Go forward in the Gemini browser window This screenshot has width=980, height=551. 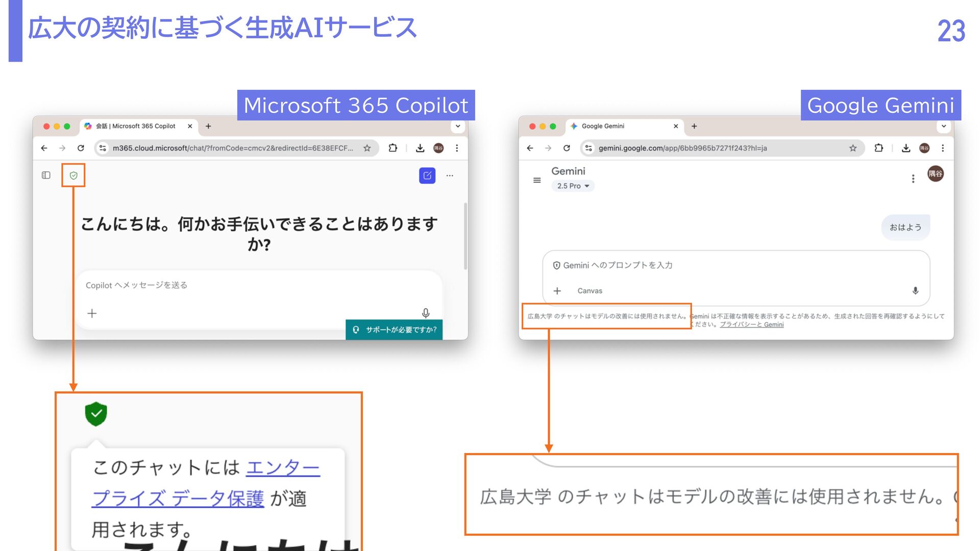point(548,148)
